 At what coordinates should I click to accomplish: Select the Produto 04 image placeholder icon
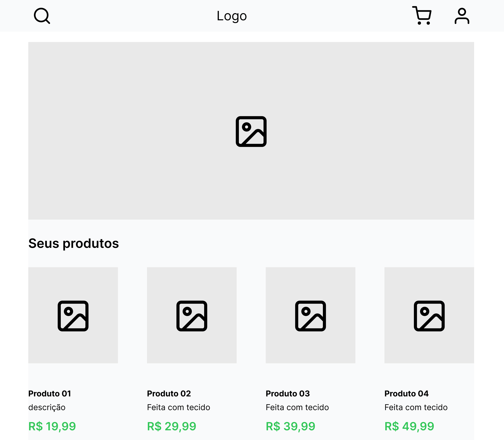coord(429,317)
